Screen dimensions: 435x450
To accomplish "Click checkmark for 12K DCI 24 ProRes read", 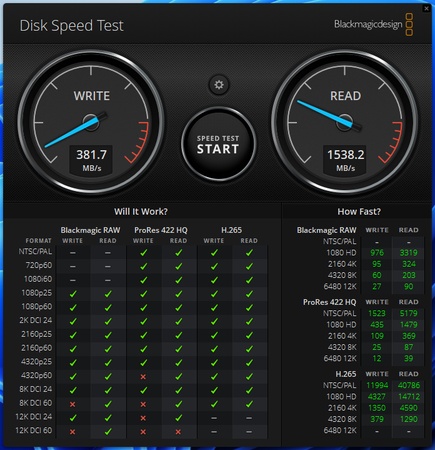I will (x=179, y=417).
